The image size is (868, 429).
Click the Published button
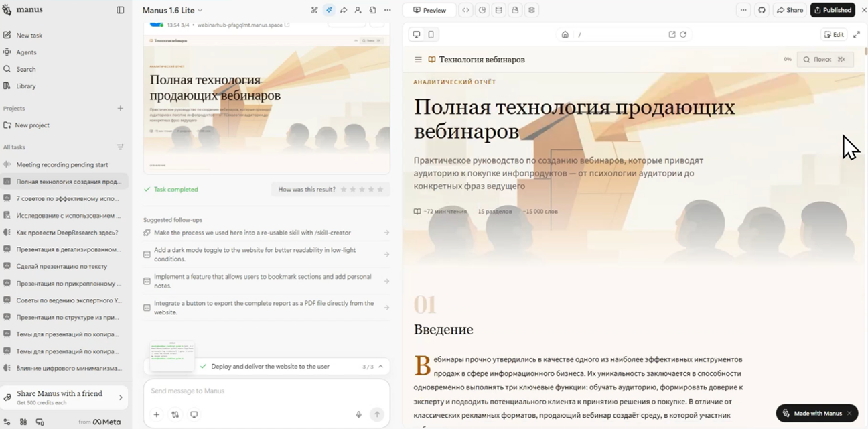click(x=832, y=9)
